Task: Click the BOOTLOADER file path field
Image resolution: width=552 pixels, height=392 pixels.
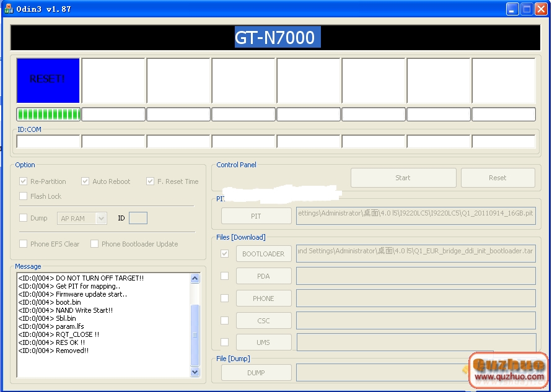Action: [416, 253]
